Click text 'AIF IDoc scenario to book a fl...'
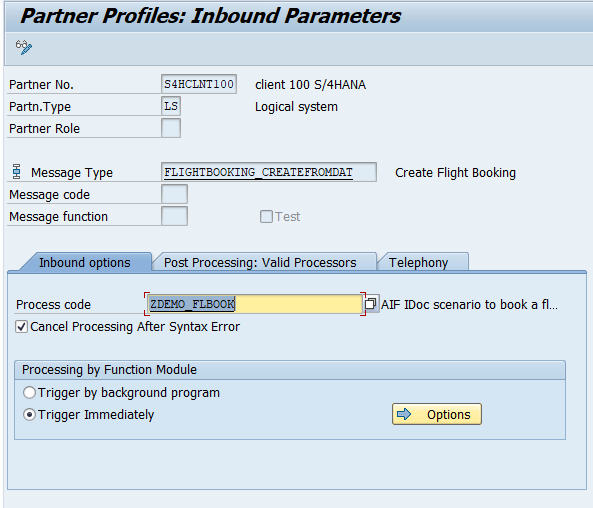Viewport: 593px width, 508px height. [x=469, y=304]
